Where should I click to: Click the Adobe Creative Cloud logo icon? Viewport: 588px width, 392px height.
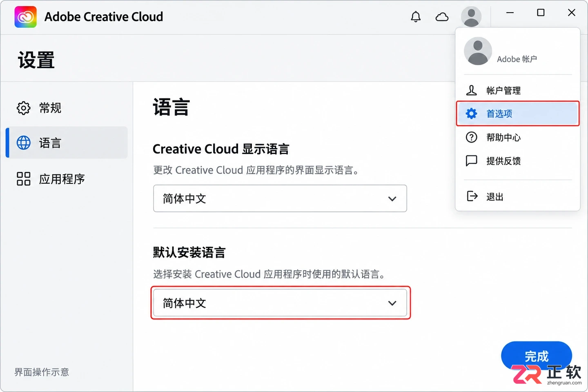(25, 17)
